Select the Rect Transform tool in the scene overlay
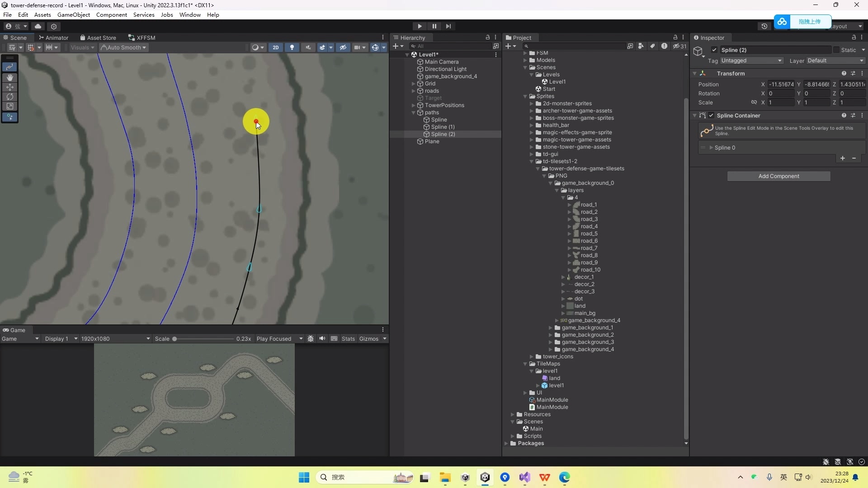The width and height of the screenshot is (868, 488). (x=9, y=106)
